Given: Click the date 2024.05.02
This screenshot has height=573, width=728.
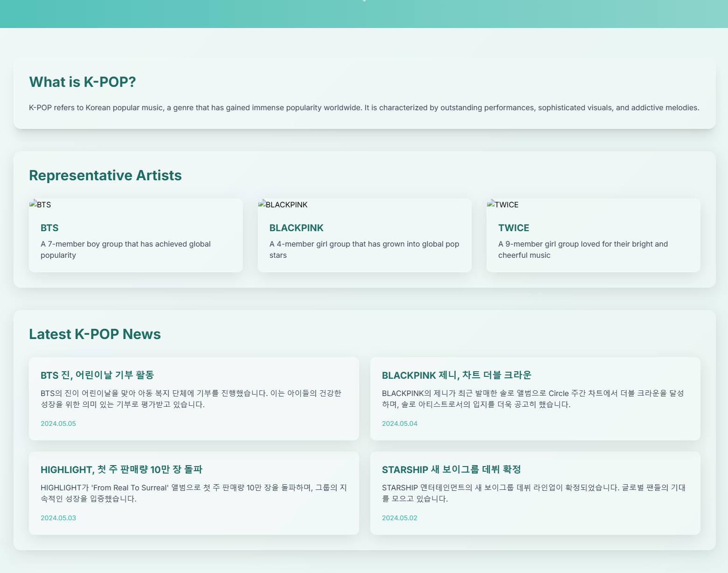Looking at the screenshot, I should coord(400,518).
